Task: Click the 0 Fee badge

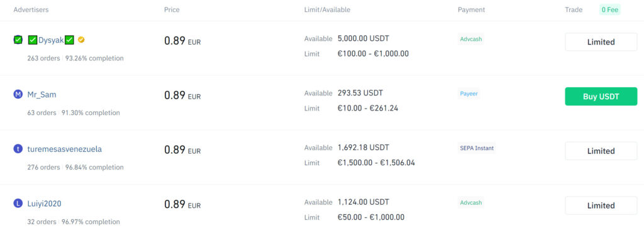Action: [x=610, y=10]
